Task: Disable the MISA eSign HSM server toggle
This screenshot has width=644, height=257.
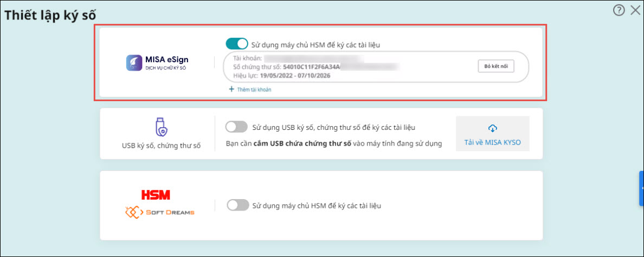Action: [x=236, y=44]
